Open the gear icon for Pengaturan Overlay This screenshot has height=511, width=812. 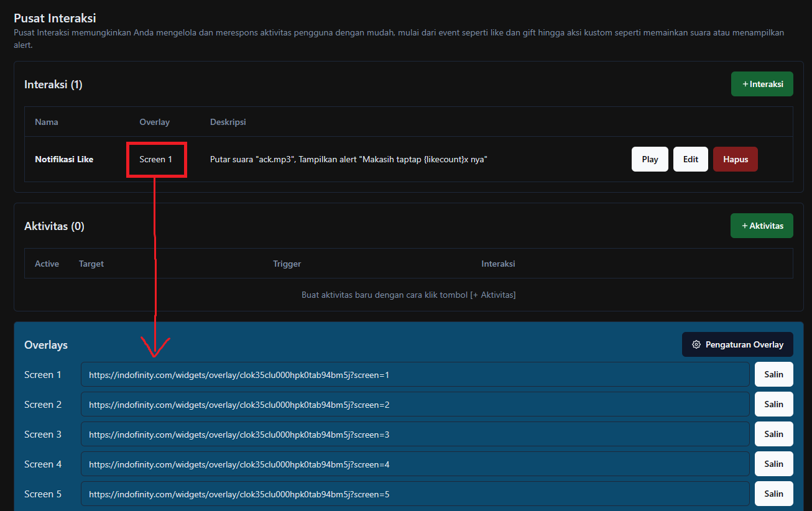point(696,344)
